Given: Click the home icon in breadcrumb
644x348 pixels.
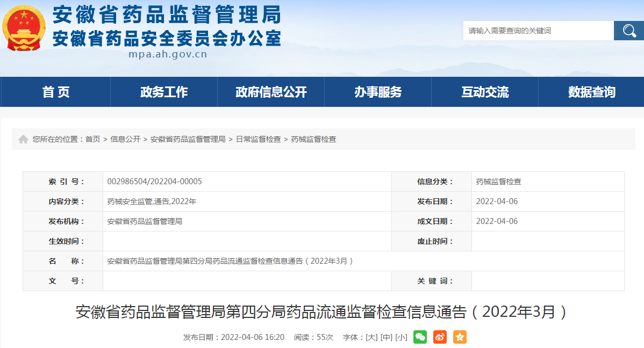Looking at the screenshot, I should pyautogui.click(x=24, y=139).
